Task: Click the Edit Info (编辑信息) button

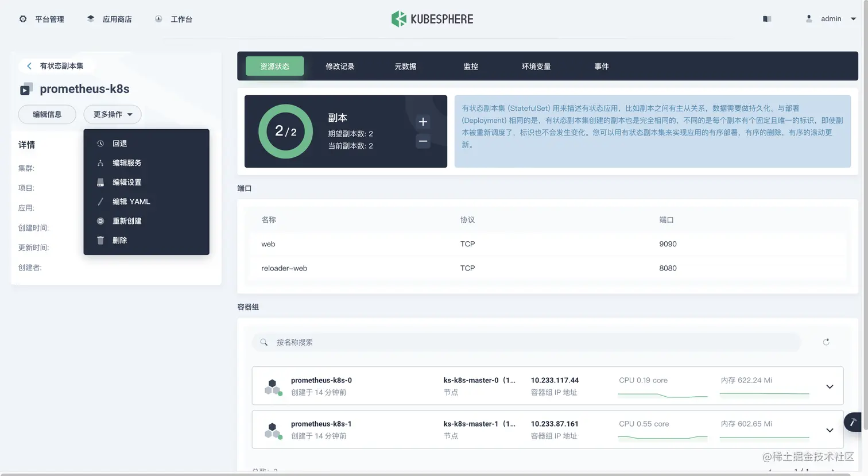Action: tap(47, 114)
